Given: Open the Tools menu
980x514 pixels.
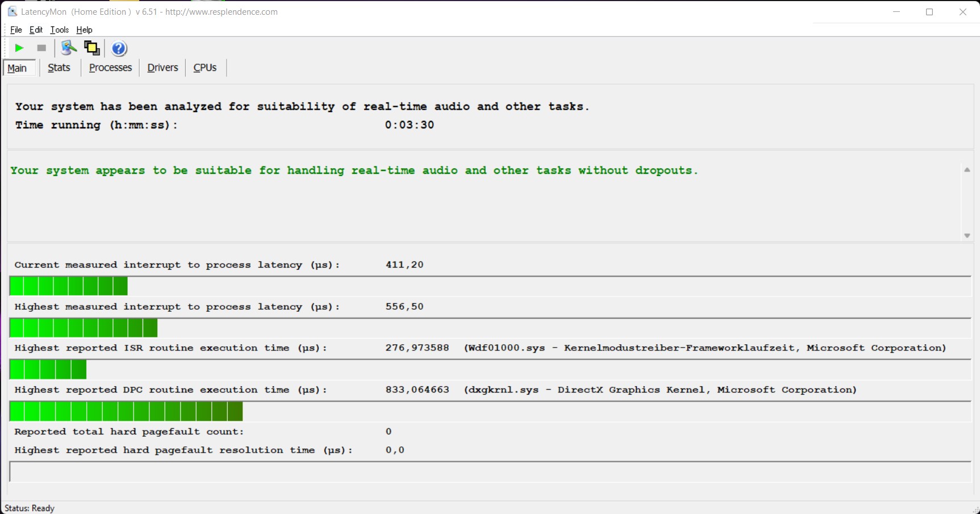Looking at the screenshot, I should (x=59, y=30).
